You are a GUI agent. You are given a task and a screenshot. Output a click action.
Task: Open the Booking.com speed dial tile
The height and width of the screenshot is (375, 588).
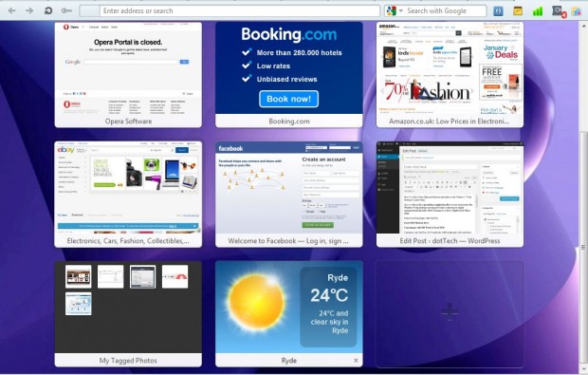point(288,75)
